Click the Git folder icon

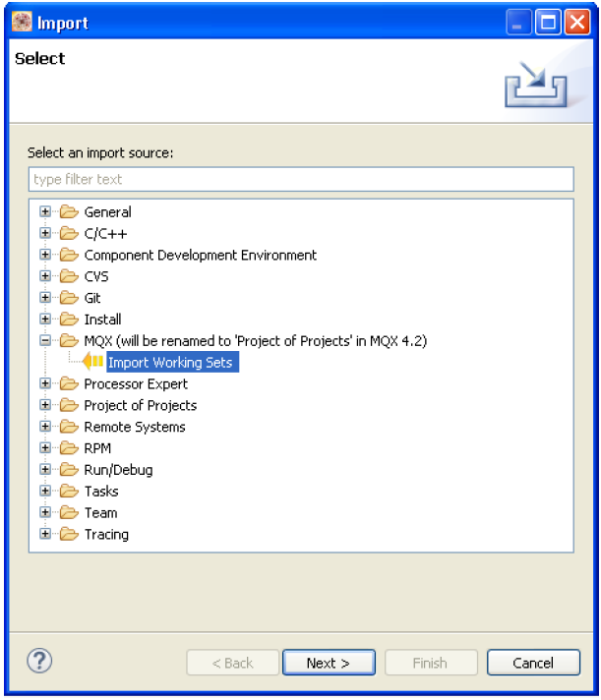click(68, 298)
